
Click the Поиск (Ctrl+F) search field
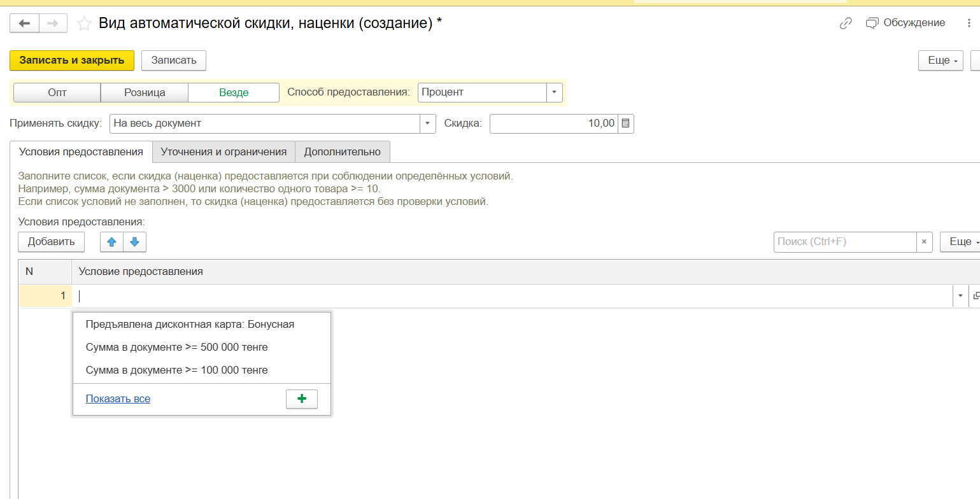[844, 242]
